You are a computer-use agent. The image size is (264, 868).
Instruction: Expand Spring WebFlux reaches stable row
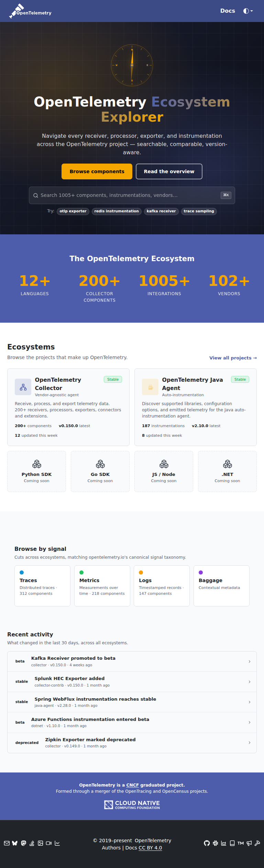pos(132,702)
